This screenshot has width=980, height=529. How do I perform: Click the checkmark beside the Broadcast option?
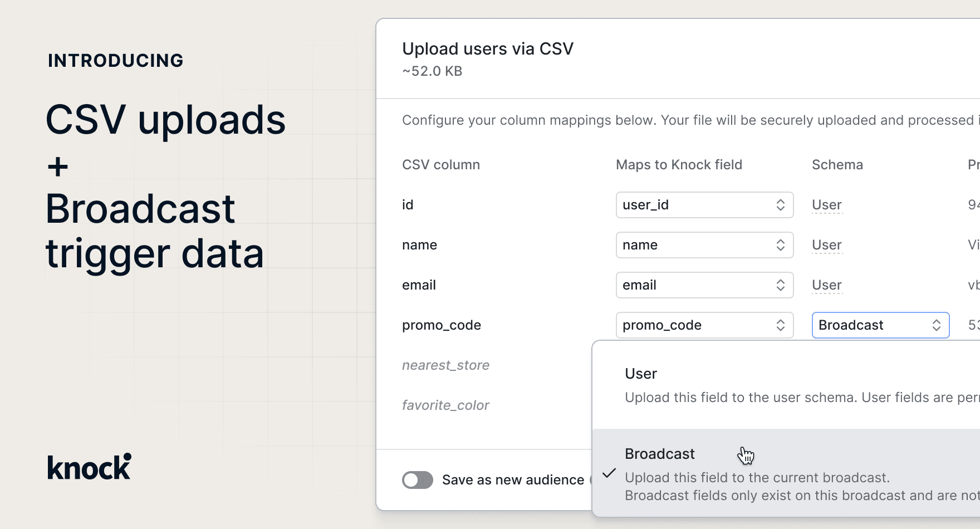609,473
